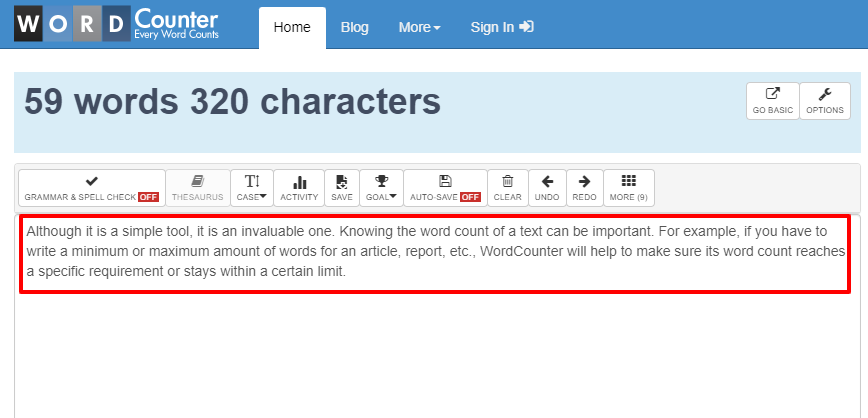Clear the text using the trash icon
868x418 pixels.
pos(508,187)
